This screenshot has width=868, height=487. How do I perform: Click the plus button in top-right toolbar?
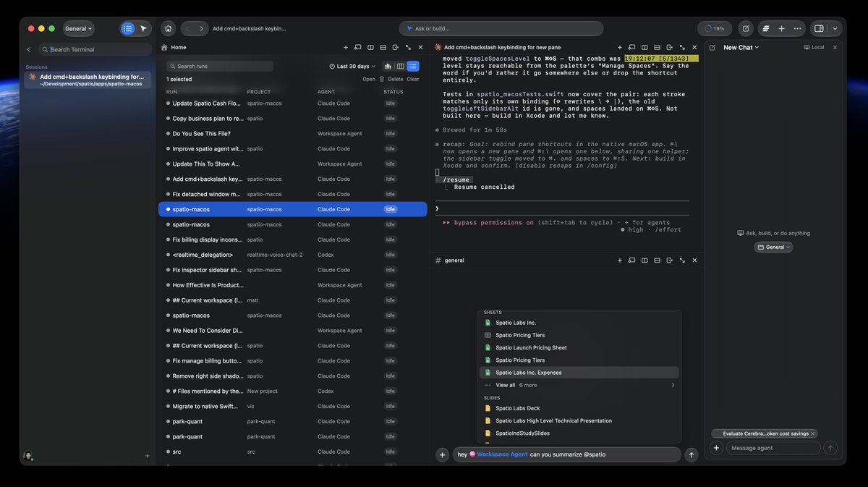[781, 29]
